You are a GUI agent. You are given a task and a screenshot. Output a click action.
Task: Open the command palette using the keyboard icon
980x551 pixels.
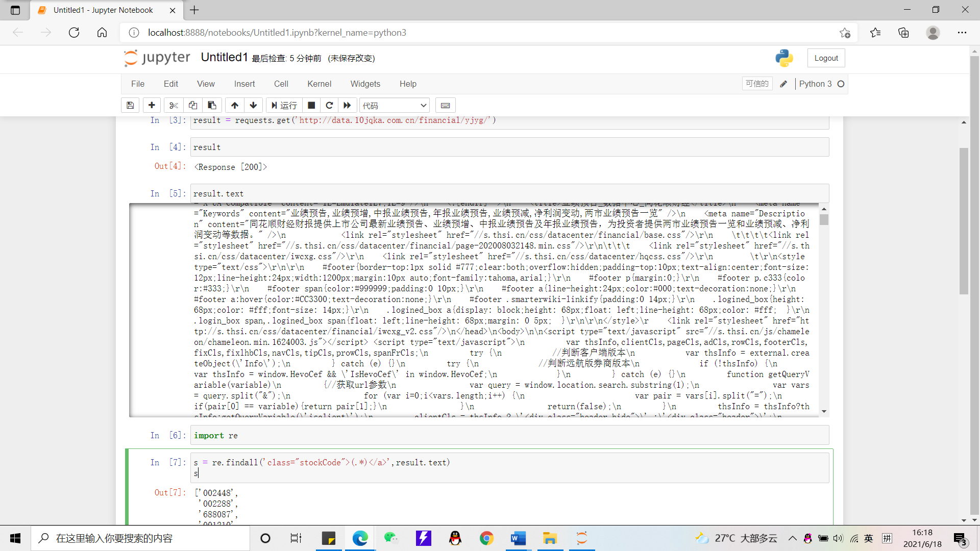pyautogui.click(x=445, y=105)
